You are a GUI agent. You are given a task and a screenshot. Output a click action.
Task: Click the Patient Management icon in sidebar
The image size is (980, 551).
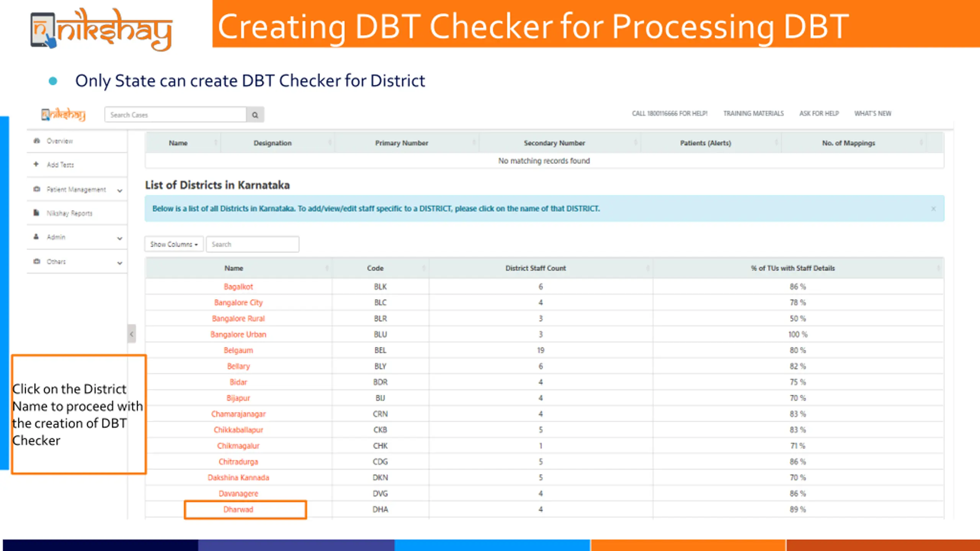pyautogui.click(x=37, y=189)
